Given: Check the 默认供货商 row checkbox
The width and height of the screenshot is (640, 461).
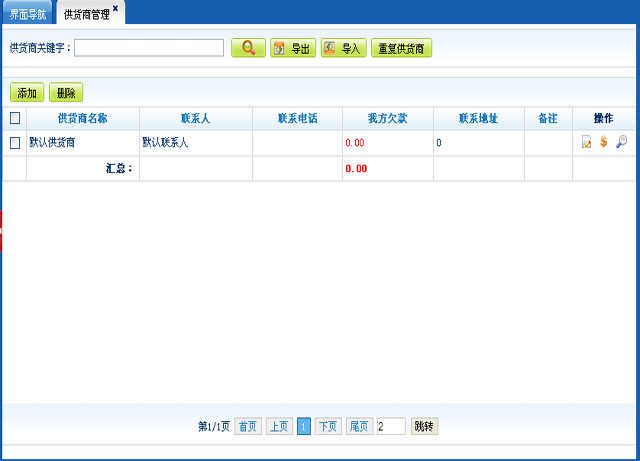Looking at the screenshot, I should coord(14,143).
